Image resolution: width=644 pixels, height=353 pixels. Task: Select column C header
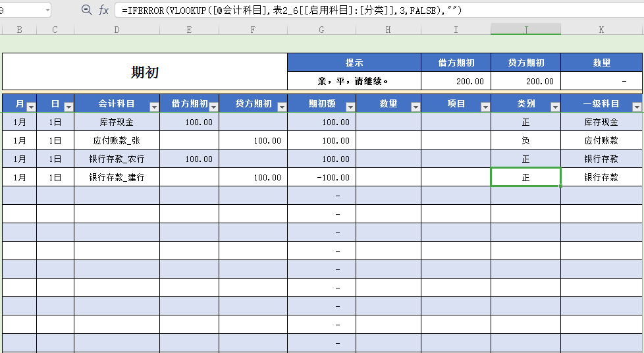pyautogui.click(x=55, y=29)
